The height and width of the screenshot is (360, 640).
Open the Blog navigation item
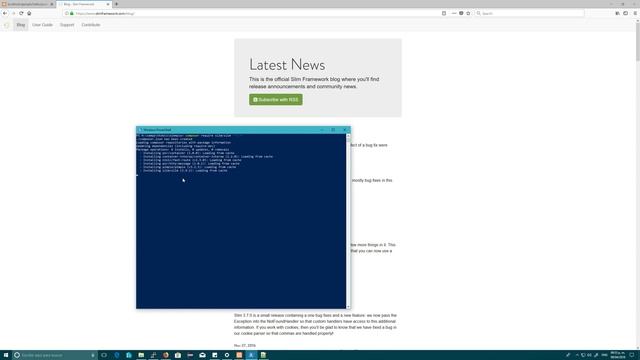[21, 25]
